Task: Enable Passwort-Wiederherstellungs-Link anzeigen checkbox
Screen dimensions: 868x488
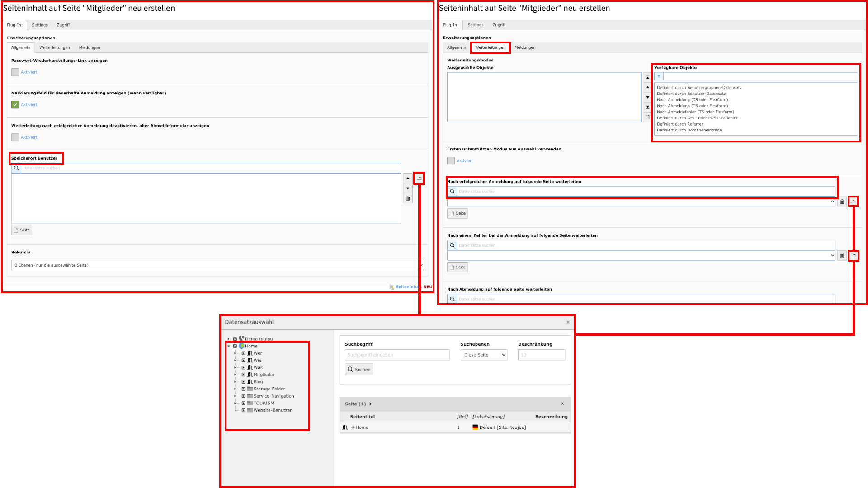Action: tap(15, 72)
